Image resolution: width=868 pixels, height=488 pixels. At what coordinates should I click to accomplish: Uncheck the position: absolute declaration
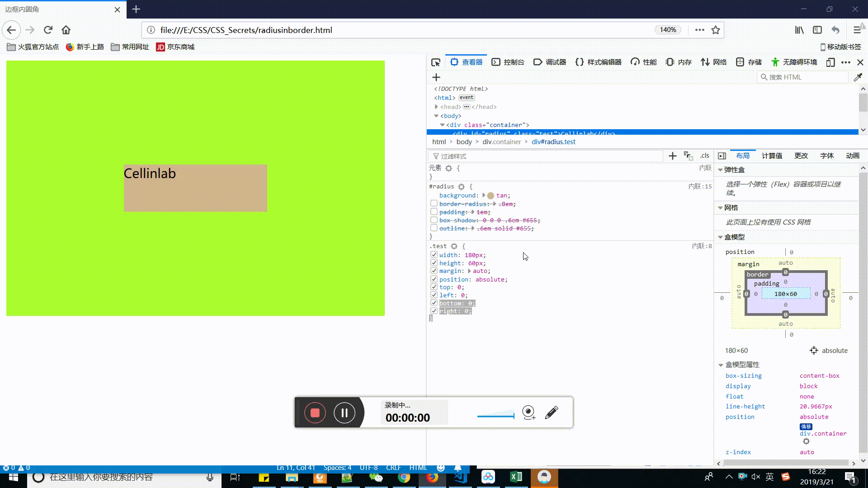coord(434,279)
